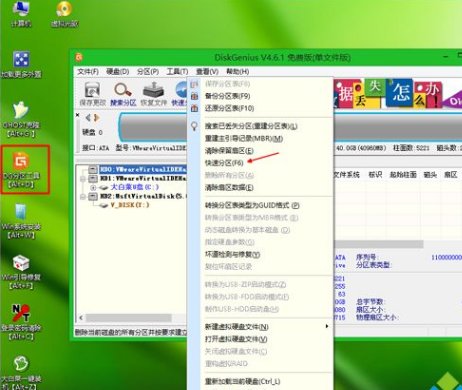462x390 pixels.
Task: Click the 标识 column header
Action: [x=375, y=175]
